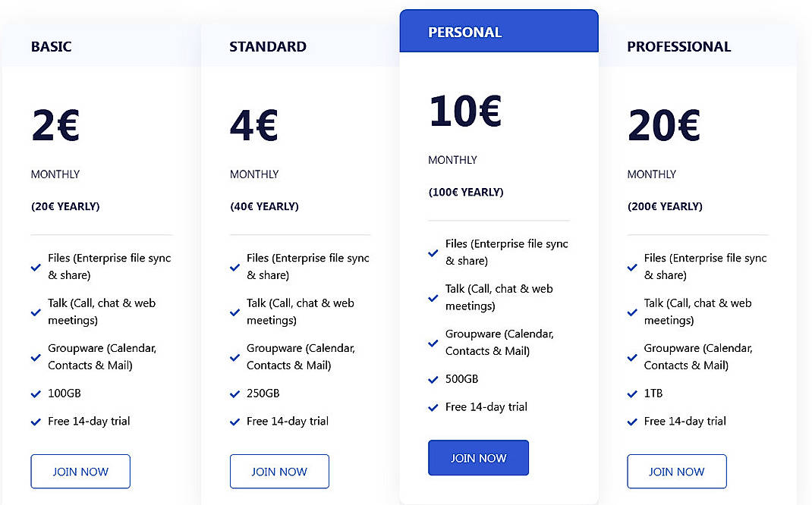Click the checkmark beside 100GB in Basic plan
The height and width of the screenshot is (505, 812).
(36, 394)
